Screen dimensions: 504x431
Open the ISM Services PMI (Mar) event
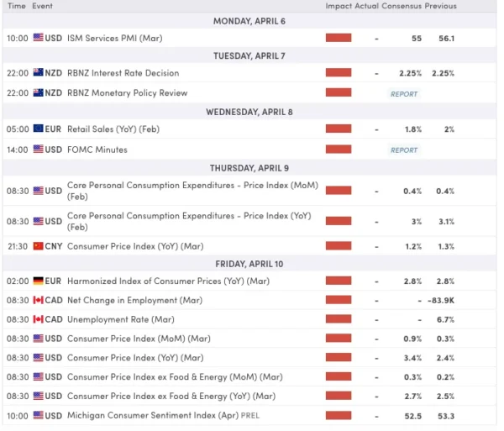114,39
